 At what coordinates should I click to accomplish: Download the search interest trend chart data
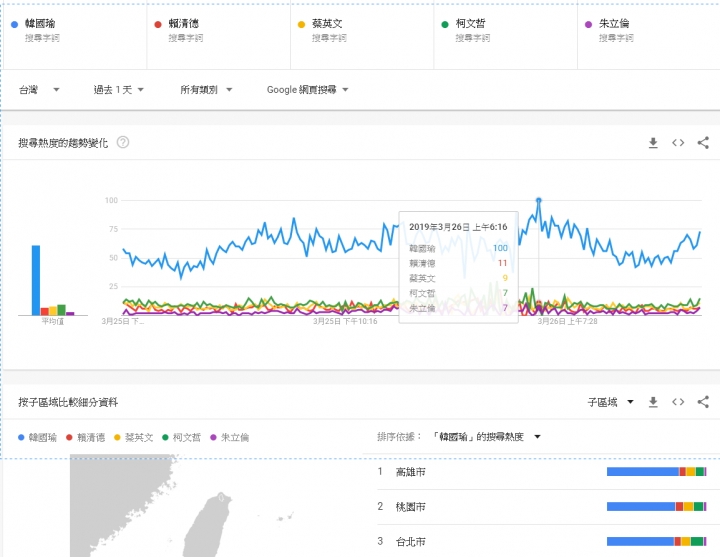click(653, 143)
